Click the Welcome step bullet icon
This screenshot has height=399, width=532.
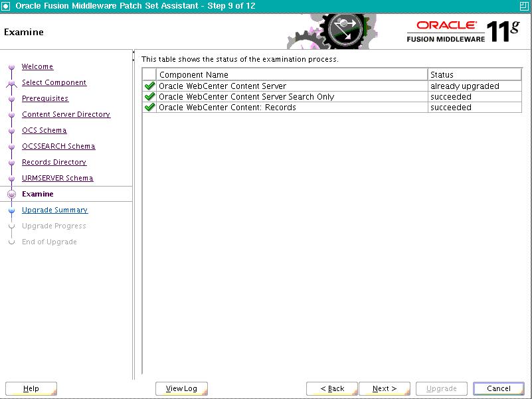pyautogui.click(x=11, y=67)
